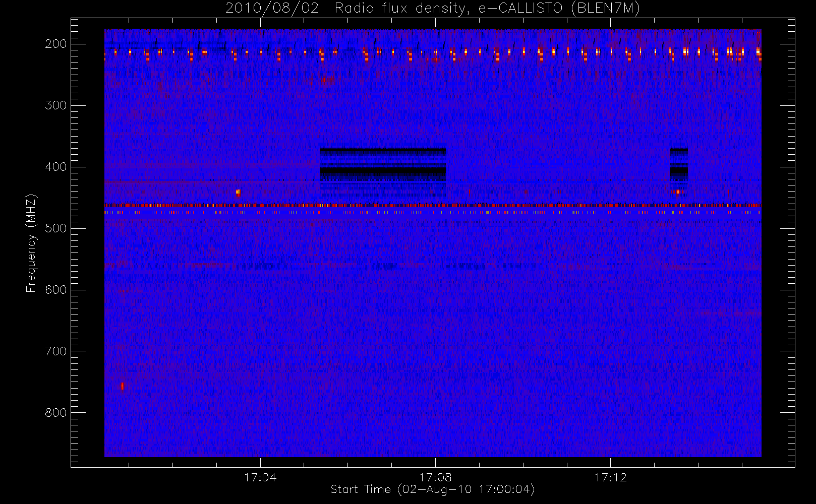Click the bright yellow spot near 450 MHz
Image resolution: width=816 pixels, height=504 pixels.
pos(238,192)
